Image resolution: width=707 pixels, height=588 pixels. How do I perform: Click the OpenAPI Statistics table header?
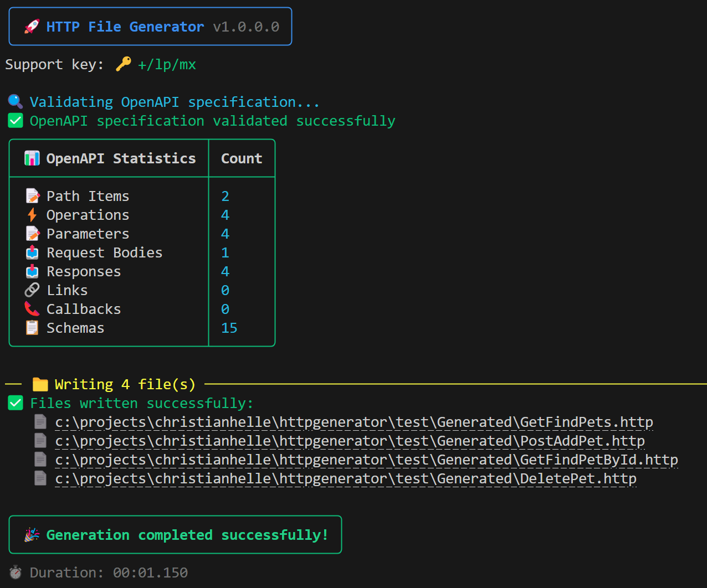coord(121,158)
